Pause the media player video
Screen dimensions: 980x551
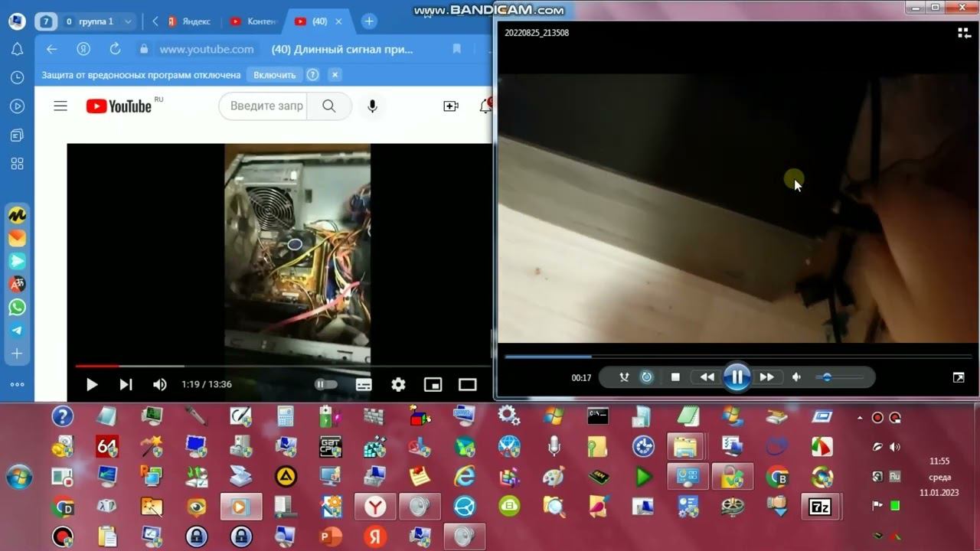click(x=737, y=377)
